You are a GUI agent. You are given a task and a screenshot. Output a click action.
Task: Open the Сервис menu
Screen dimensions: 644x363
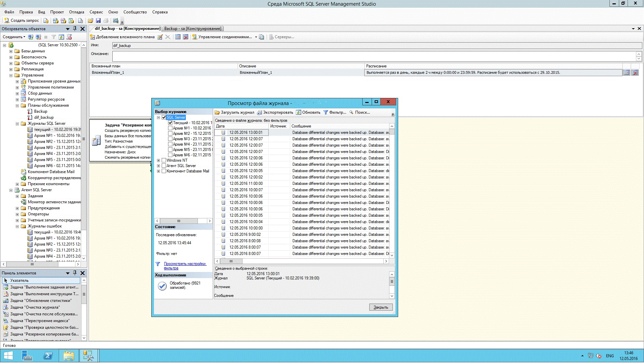coord(96,12)
